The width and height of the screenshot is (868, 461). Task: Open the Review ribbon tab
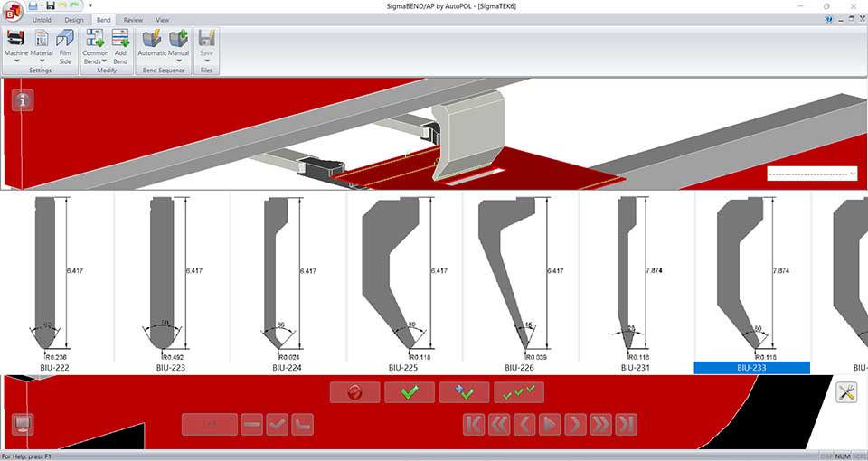(133, 20)
